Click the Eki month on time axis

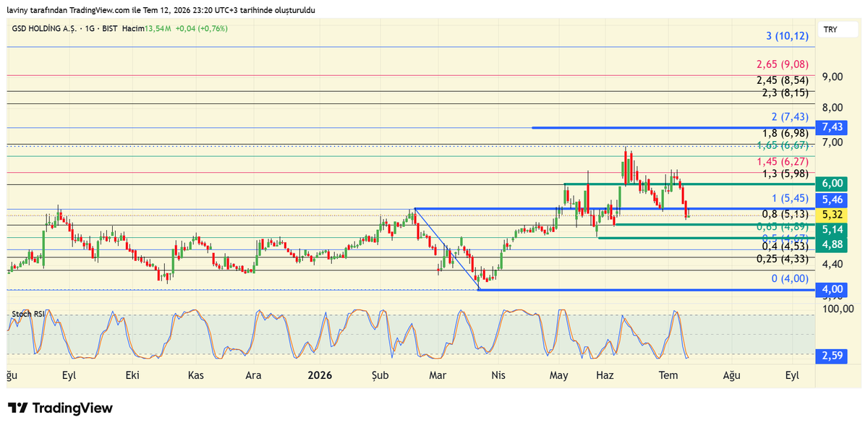pos(132,375)
